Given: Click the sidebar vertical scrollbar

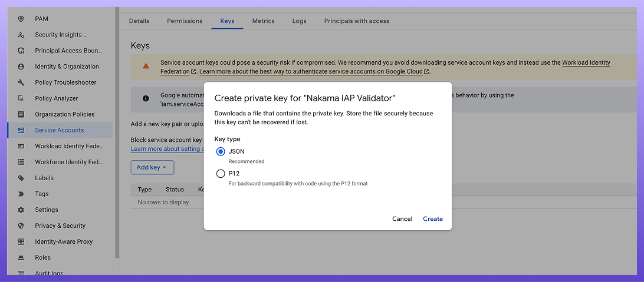Looking at the screenshot, I should click(117, 132).
